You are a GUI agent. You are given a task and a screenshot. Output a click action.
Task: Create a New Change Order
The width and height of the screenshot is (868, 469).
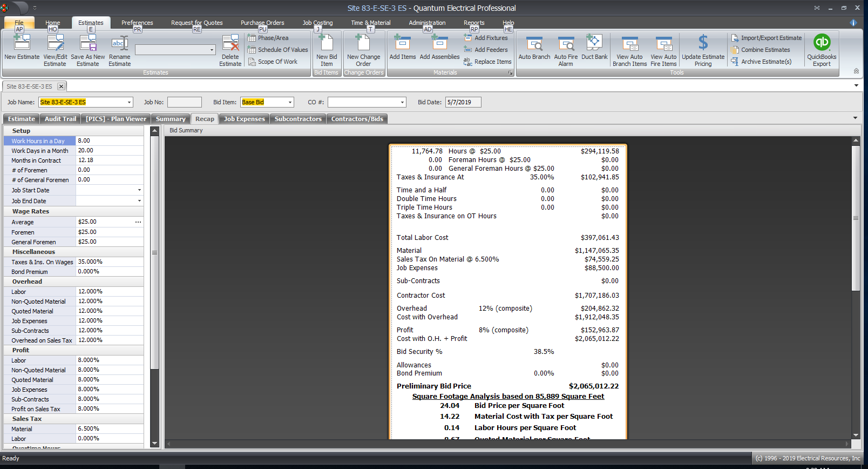363,43
